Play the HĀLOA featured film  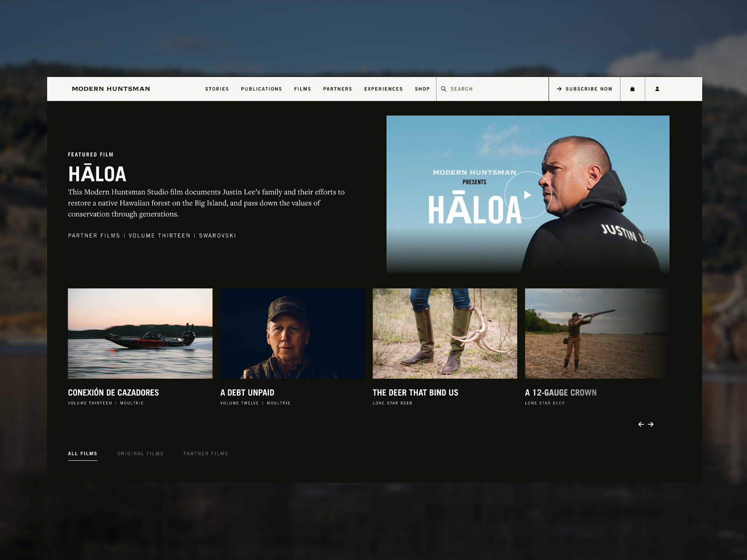tap(528, 195)
